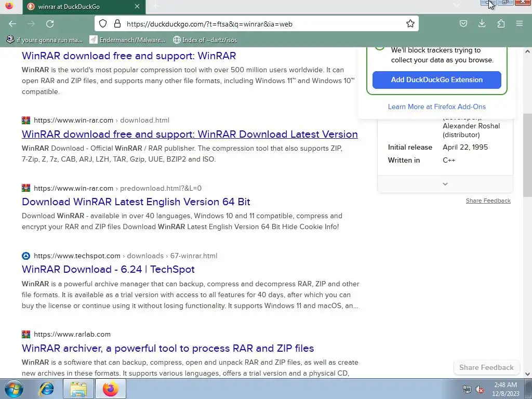This screenshot has height=399, width=532.
Task: Click the TechSpot favicon icon
Action: 26,256
